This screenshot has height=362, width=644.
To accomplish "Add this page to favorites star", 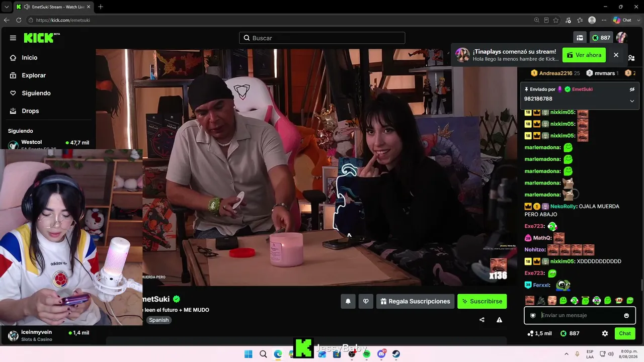I will pyautogui.click(x=556, y=20).
